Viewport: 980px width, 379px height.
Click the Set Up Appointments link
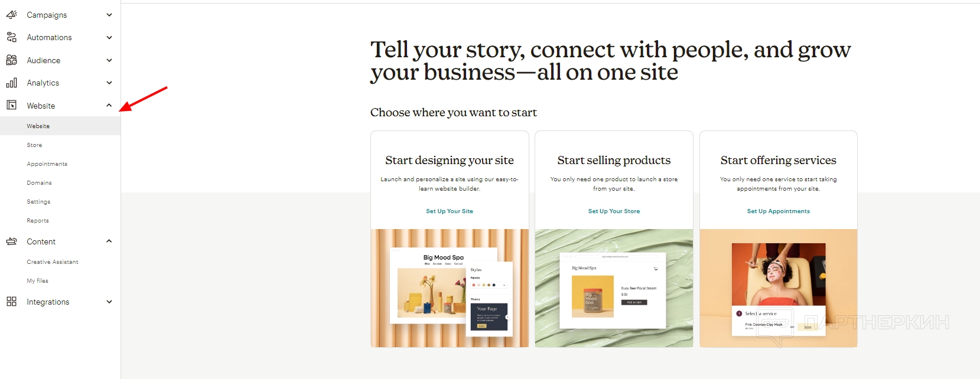click(x=778, y=211)
